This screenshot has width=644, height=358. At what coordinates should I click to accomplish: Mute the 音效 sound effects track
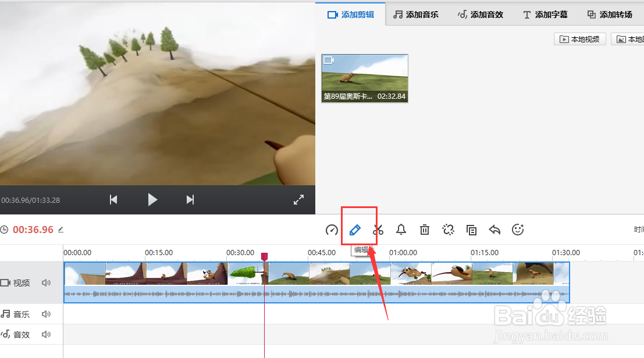pyautogui.click(x=46, y=335)
